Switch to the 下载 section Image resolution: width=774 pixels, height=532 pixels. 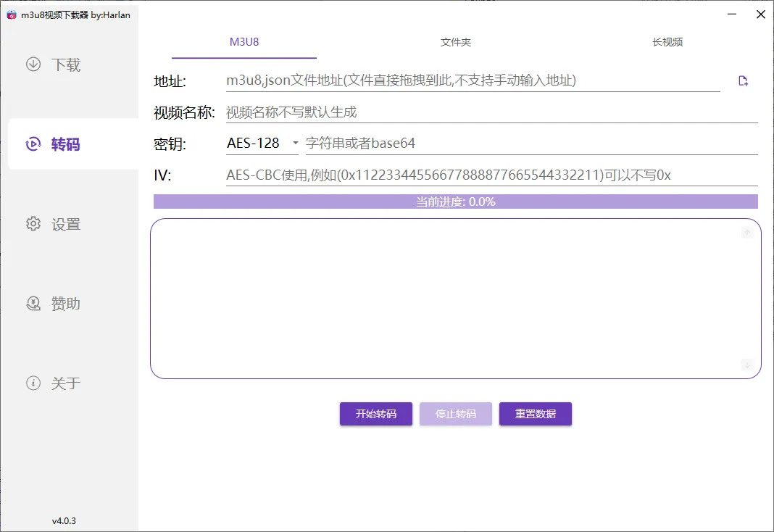(57, 65)
